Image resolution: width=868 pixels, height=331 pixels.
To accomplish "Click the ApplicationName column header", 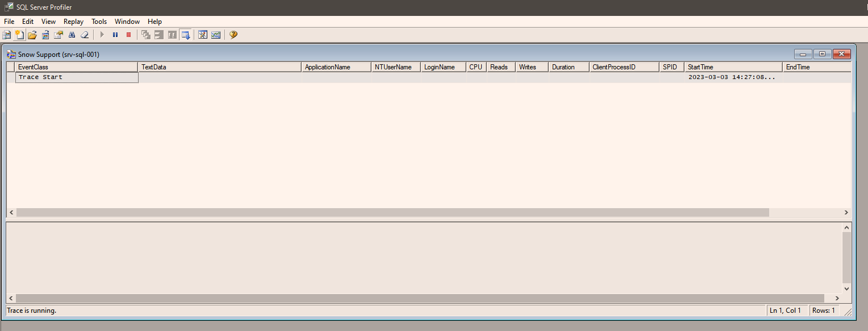I will pyautogui.click(x=336, y=67).
